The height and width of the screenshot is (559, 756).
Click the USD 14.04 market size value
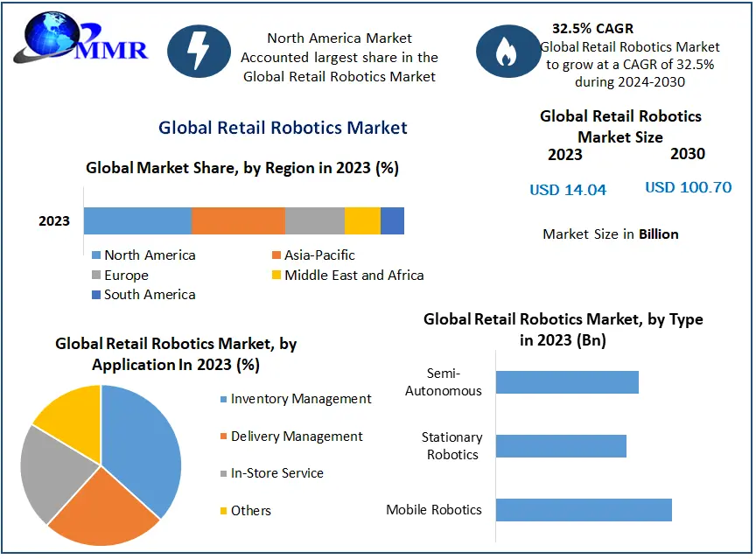point(567,190)
